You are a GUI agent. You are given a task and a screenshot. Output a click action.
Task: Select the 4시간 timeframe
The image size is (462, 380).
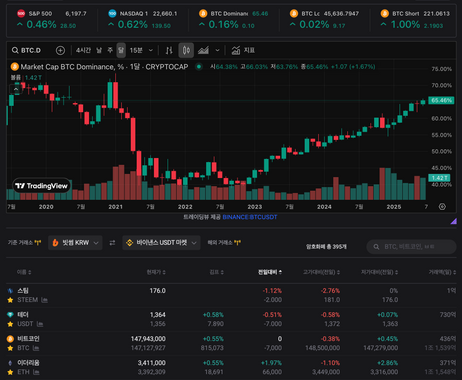[83, 50]
